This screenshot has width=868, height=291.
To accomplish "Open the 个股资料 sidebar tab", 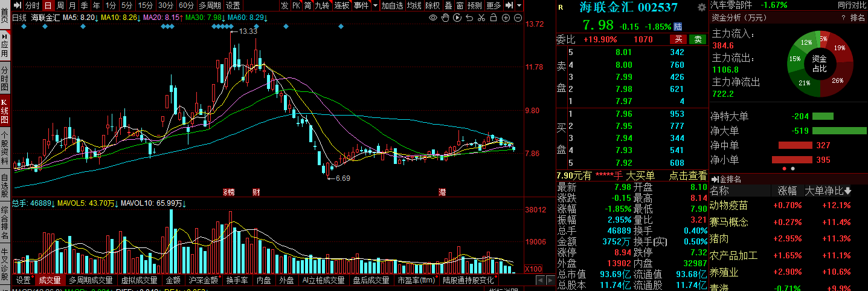I will 5,148.
